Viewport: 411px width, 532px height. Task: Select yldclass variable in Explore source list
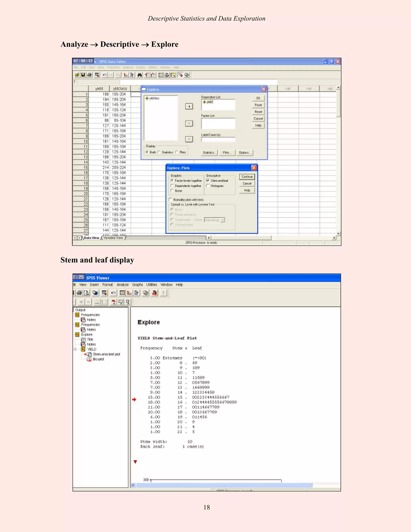point(153,98)
